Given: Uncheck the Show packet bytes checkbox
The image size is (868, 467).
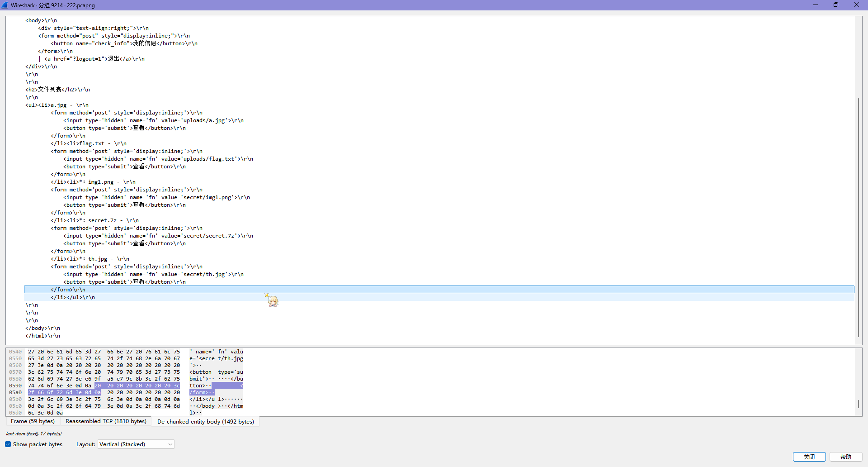Looking at the screenshot, I should click(8, 444).
